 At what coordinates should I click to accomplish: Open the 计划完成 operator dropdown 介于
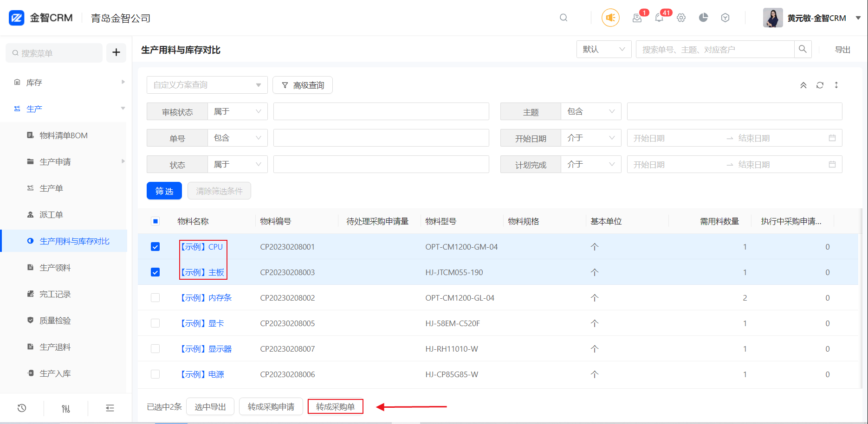pos(591,164)
